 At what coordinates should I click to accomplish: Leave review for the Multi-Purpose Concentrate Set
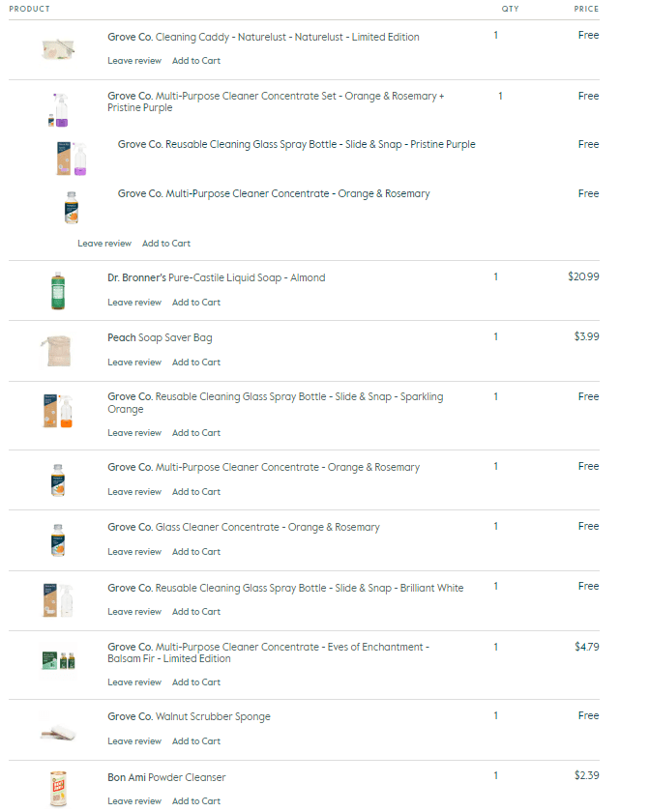pos(104,244)
